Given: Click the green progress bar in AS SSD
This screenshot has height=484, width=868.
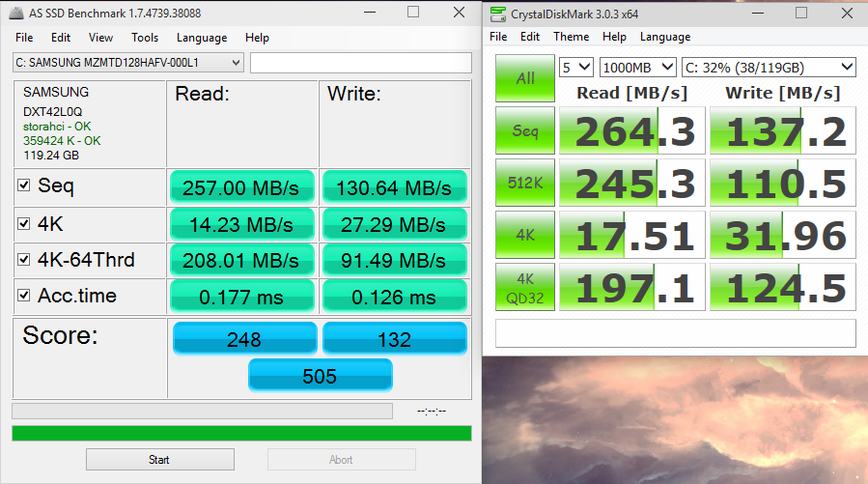Looking at the screenshot, I should click(x=241, y=433).
